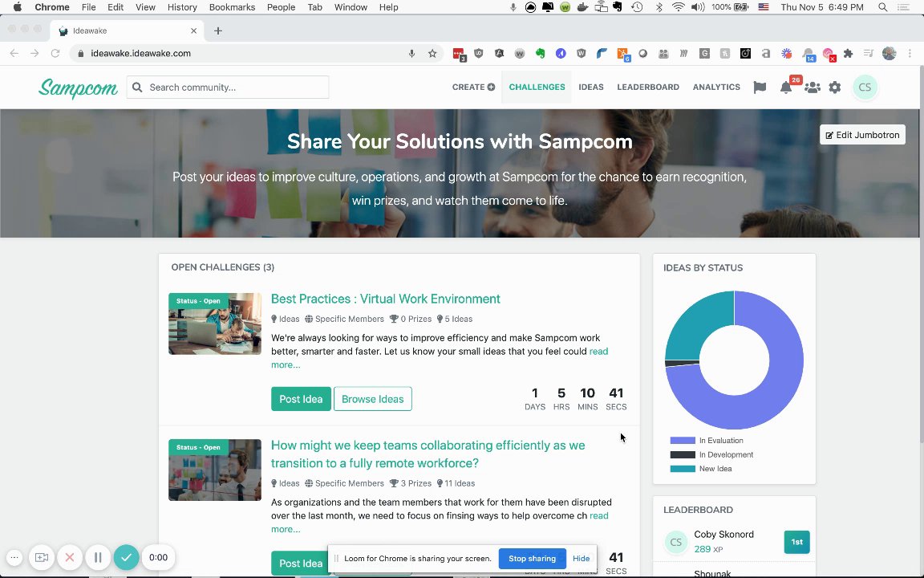This screenshot has height=578, width=924.
Task: Click Virtual Work Environment challenge thumbnail
Action: tap(214, 324)
